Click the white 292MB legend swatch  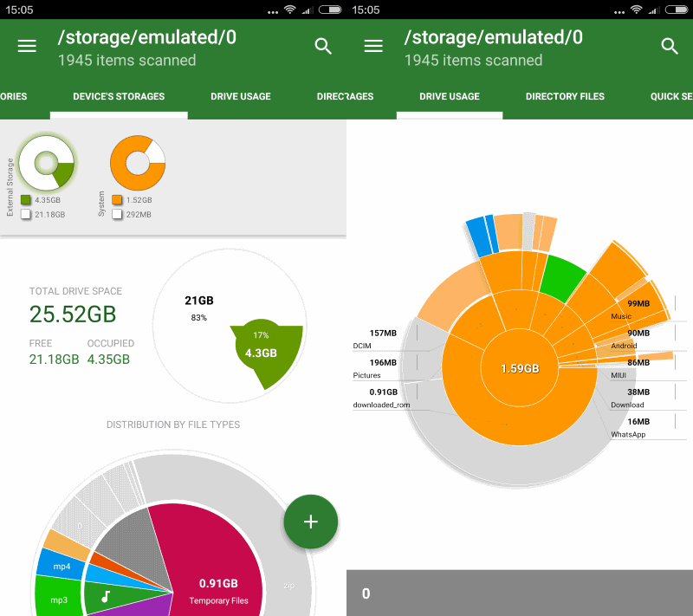[x=117, y=214]
